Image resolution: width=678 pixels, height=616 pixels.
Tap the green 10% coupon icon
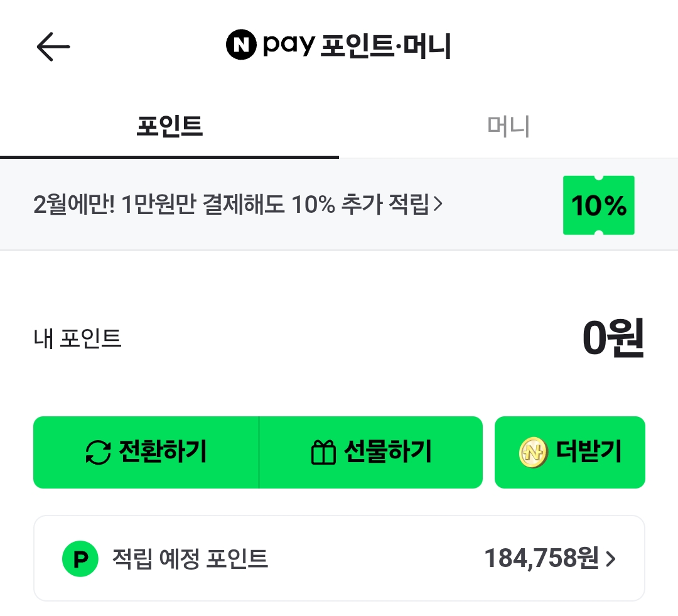pos(598,205)
